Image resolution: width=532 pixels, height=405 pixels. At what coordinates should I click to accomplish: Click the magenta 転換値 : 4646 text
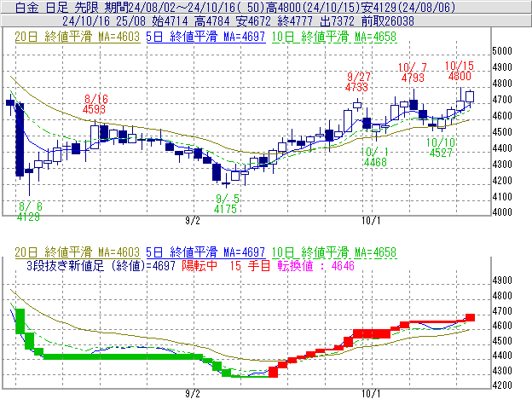click(315, 265)
